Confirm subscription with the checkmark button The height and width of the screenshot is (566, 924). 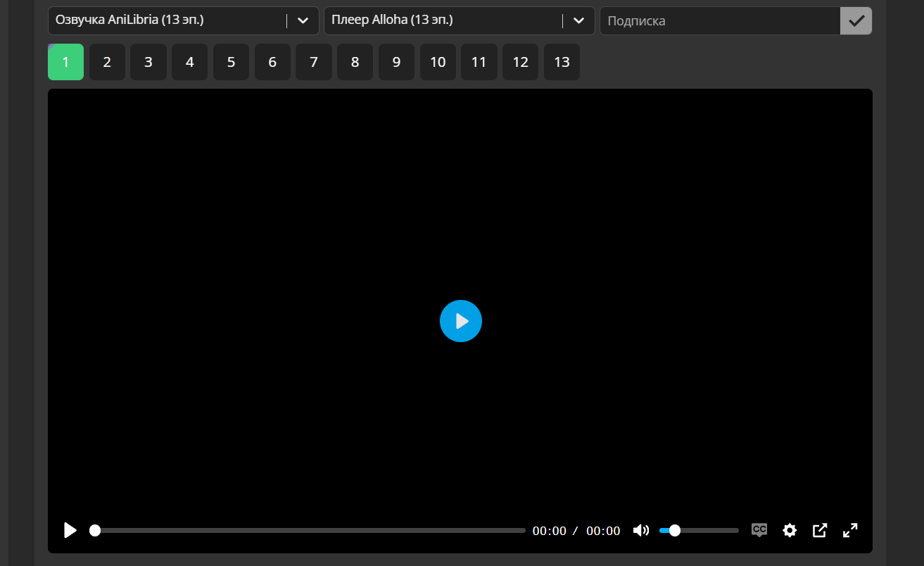pos(856,21)
